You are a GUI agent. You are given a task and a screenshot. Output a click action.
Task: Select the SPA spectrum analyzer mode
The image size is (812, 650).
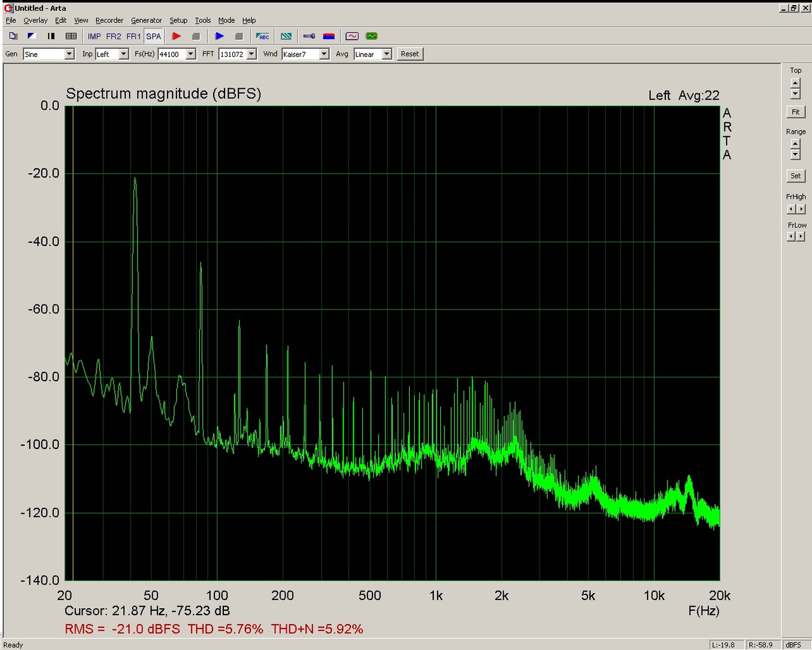pyautogui.click(x=154, y=36)
